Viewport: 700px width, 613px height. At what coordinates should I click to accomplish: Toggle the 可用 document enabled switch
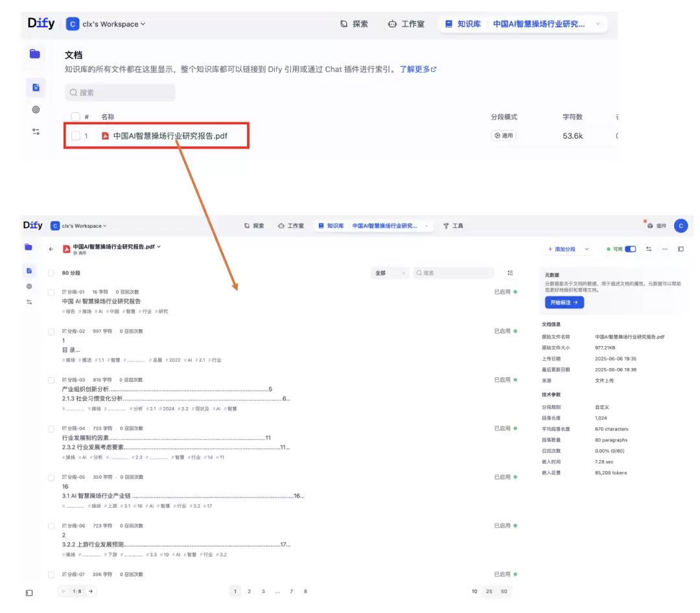[x=631, y=249]
